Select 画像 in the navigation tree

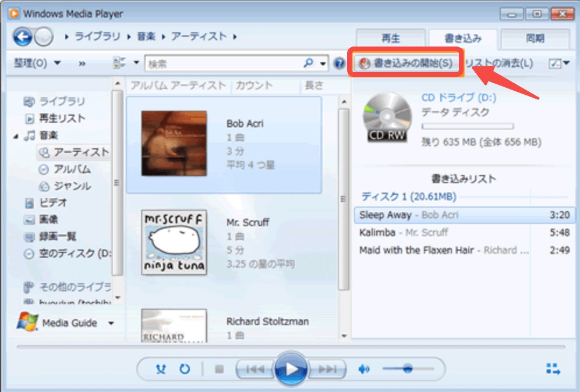[48, 219]
